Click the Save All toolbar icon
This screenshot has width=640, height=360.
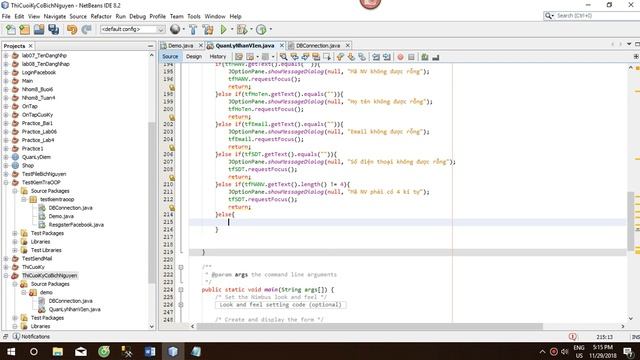[53, 29]
